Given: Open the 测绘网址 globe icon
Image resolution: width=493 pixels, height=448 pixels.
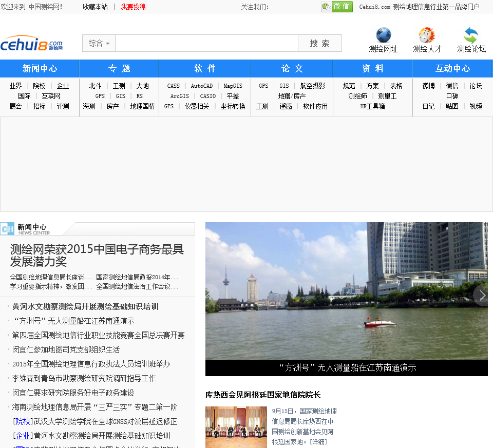Looking at the screenshot, I should click(383, 35).
